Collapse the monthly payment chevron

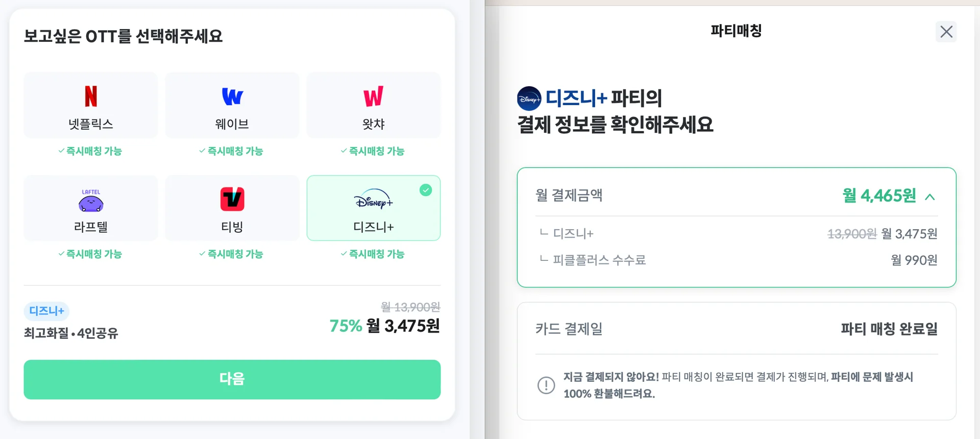pyautogui.click(x=930, y=197)
